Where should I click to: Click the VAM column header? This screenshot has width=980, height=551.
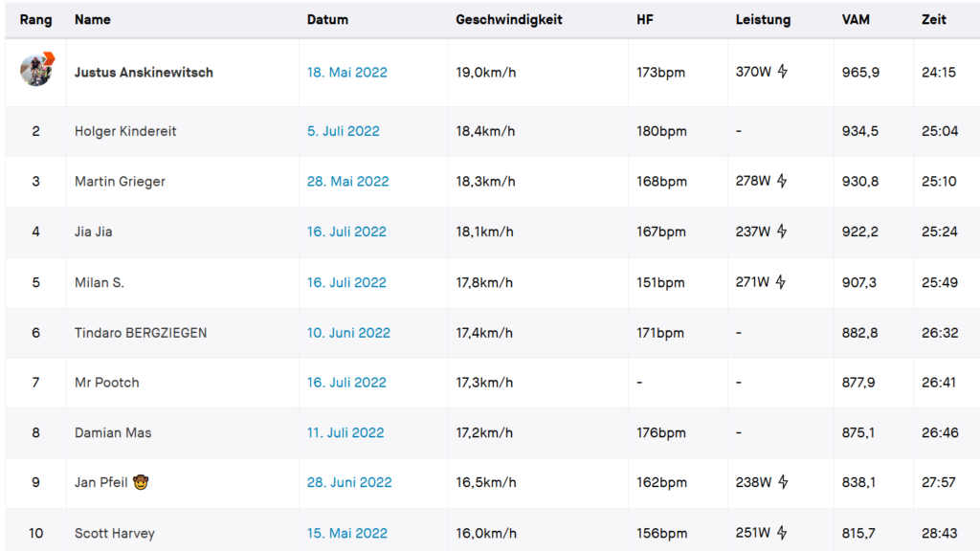point(856,19)
